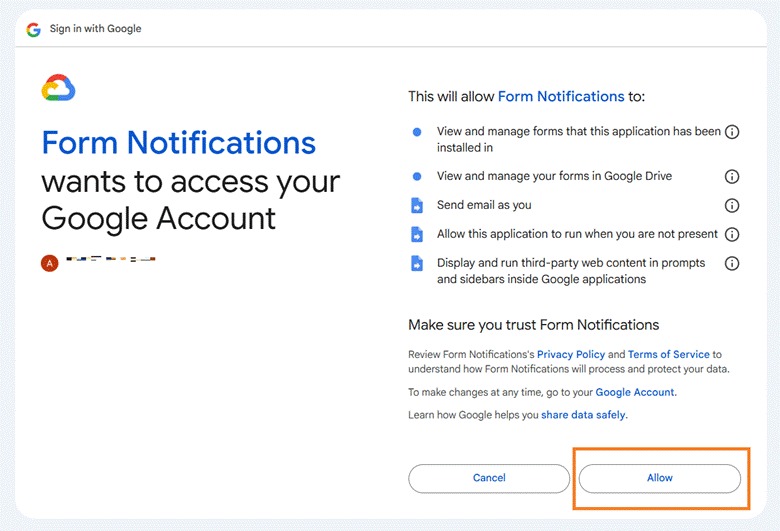This screenshot has width=780, height=531.
Task: Click the account avatar with letter A
Action: (50, 263)
